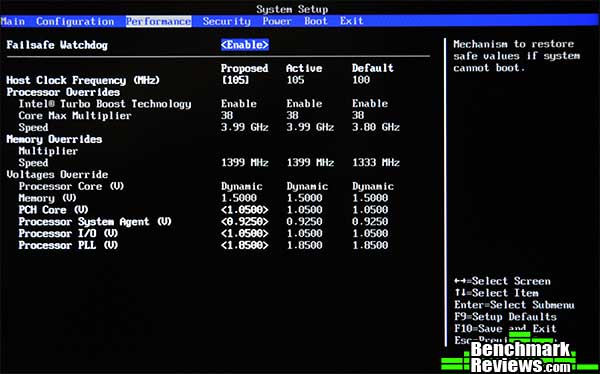Image resolution: width=600 pixels, height=374 pixels.
Task: Click the Proposed column header
Action: coord(245,69)
